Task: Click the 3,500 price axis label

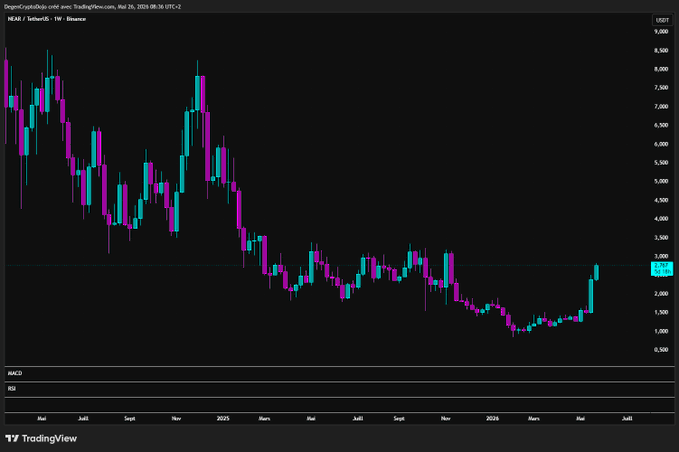Action: tap(661, 238)
